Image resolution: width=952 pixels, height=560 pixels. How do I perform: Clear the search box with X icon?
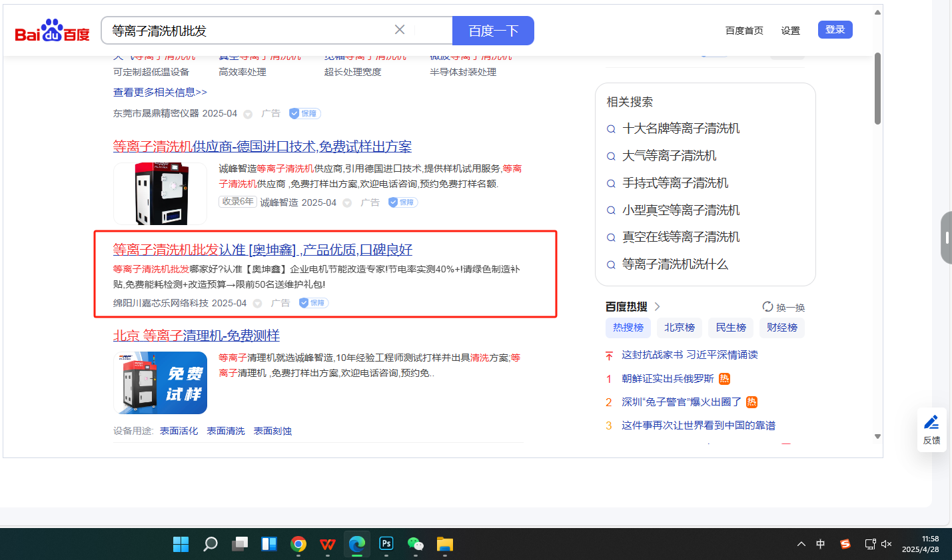click(x=400, y=30)
